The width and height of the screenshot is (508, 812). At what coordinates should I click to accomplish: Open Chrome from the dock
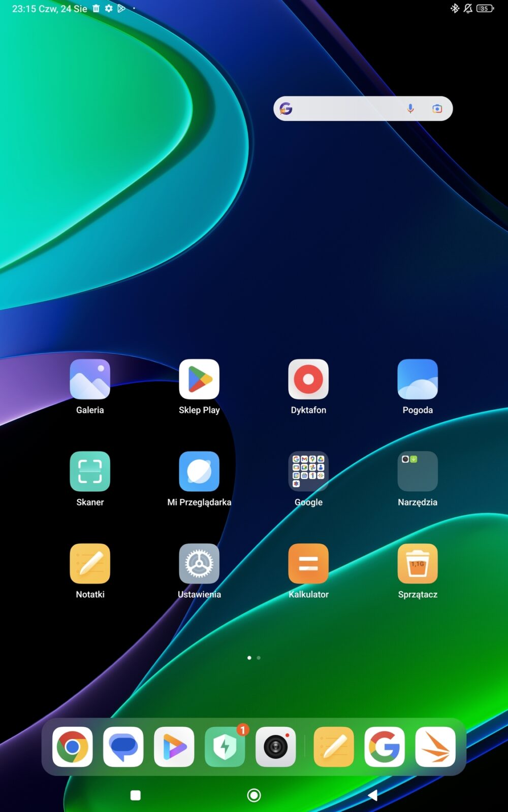pyautogui.click(x=73, y=747)
